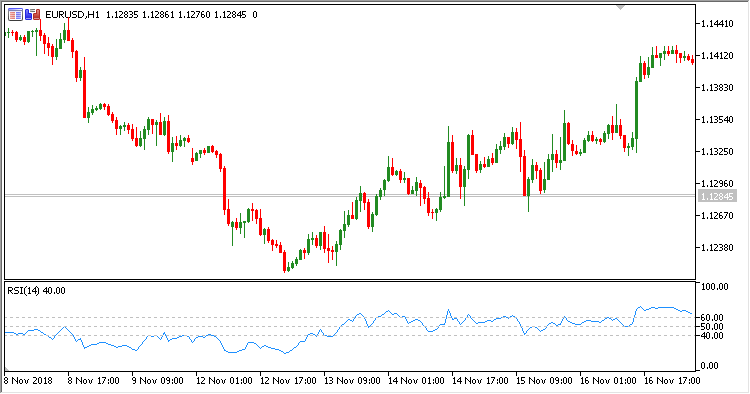Click the 16 Nov 17:00 time label

tap(672, 381)
